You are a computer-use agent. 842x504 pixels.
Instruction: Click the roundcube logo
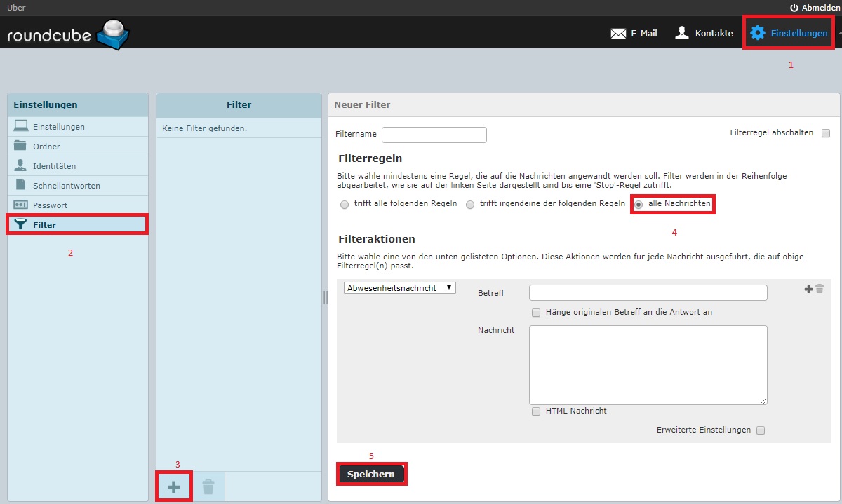(x=68, y=34)
